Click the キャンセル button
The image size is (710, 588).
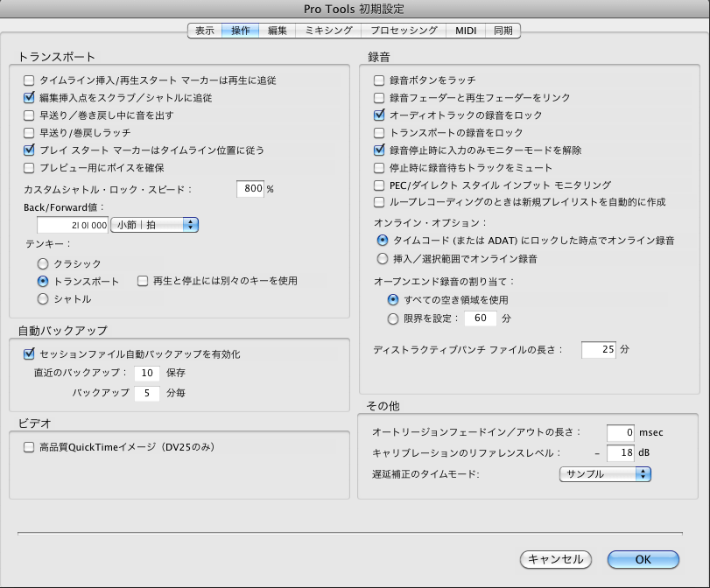point(556,559)
